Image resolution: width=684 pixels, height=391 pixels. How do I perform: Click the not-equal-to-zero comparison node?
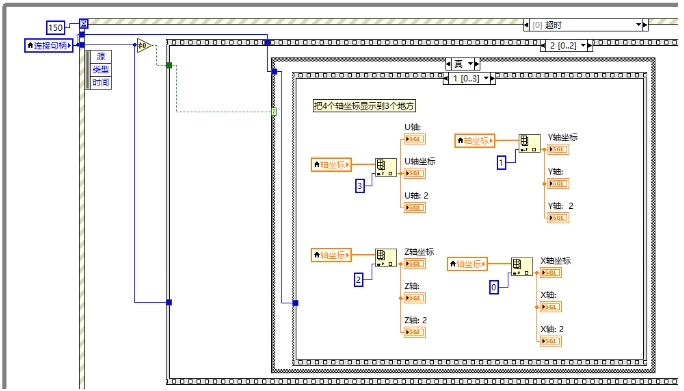tap(144, 45)
